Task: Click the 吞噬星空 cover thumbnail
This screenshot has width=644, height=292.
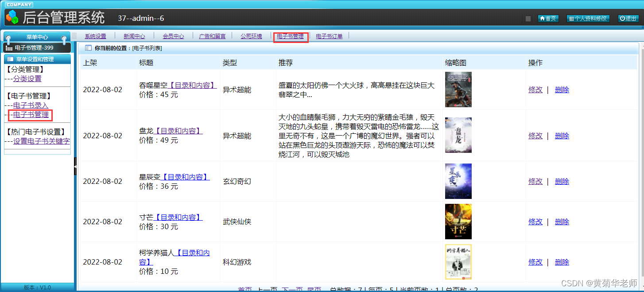Action: click(x=458, y=90)
